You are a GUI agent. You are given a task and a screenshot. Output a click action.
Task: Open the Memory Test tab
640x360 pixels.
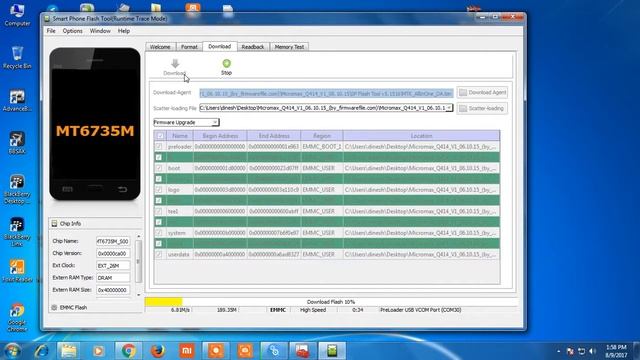[x=289, y=47]
